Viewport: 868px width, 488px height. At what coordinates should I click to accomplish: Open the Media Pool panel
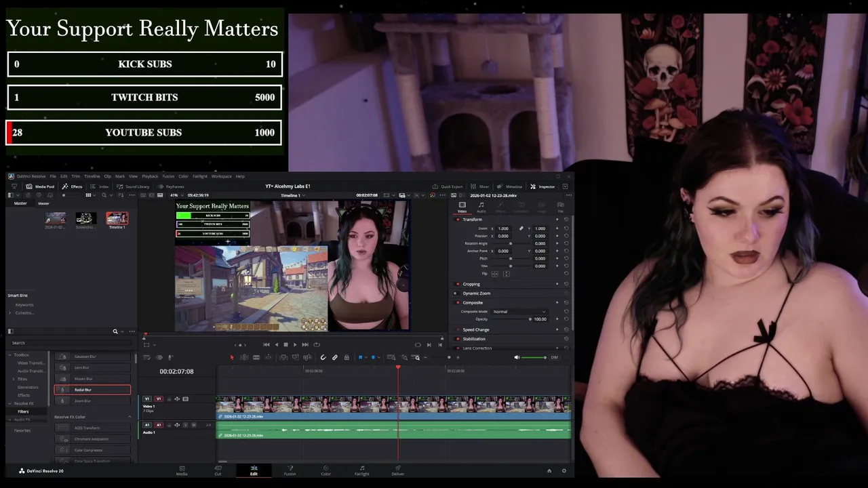(x=41, y=186)
